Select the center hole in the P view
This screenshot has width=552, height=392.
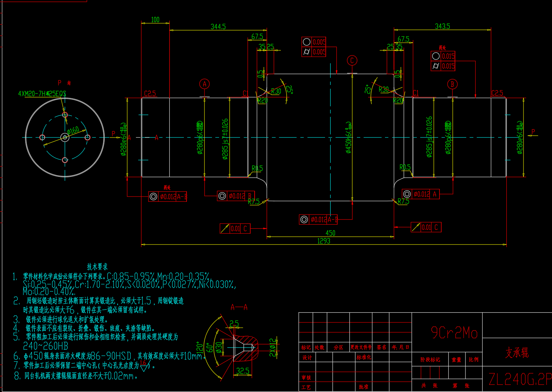65,137
